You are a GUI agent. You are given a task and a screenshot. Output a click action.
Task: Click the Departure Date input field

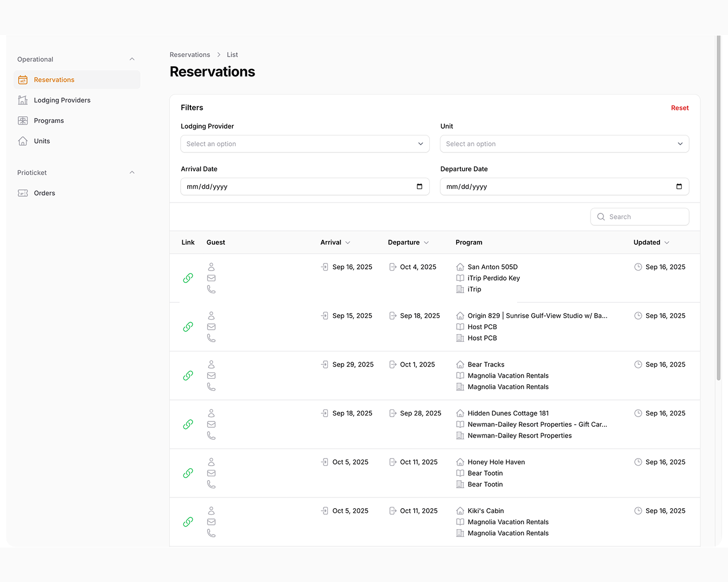[565, 186]
